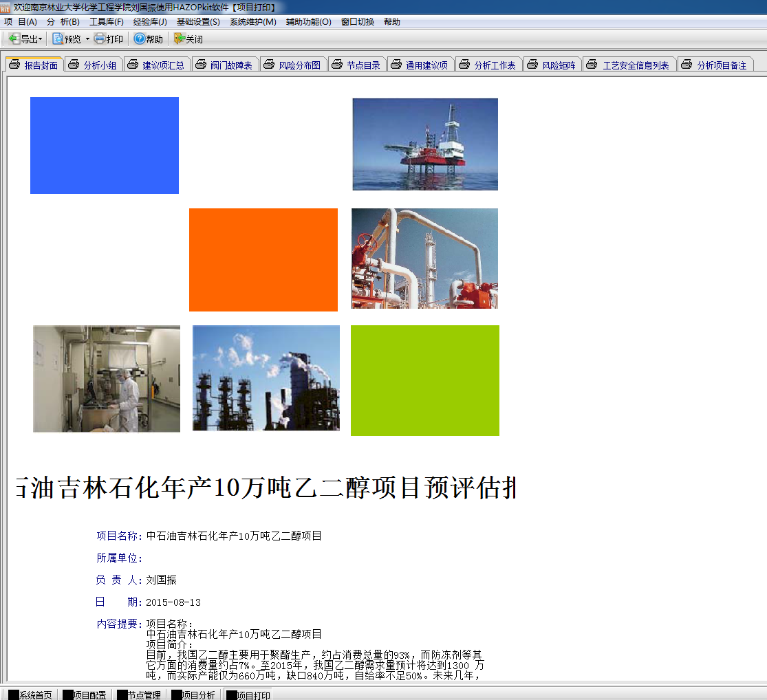Click printer icon on 阀门故障表 tab
Image resolution: width=767 pixels, height=700 pixels.
tap(201, 65)
